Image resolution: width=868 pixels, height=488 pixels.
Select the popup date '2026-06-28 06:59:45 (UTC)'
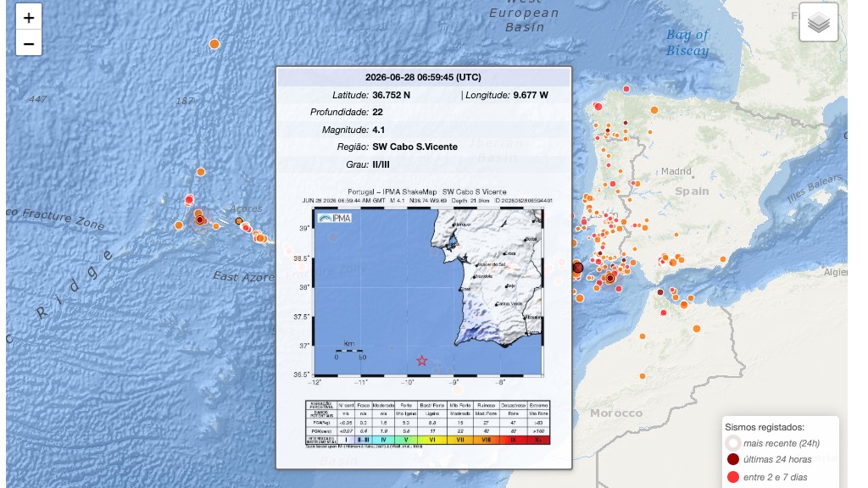[424, 77]
